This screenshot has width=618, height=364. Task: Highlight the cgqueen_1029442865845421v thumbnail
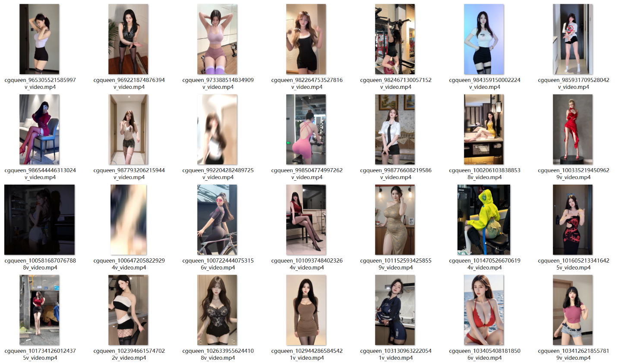pyautogui.click(x=306, y=310)
